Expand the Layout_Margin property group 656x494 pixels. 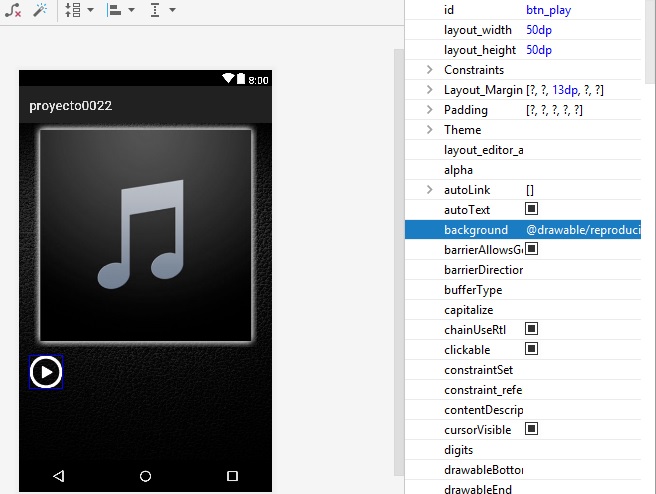[429, 90]
